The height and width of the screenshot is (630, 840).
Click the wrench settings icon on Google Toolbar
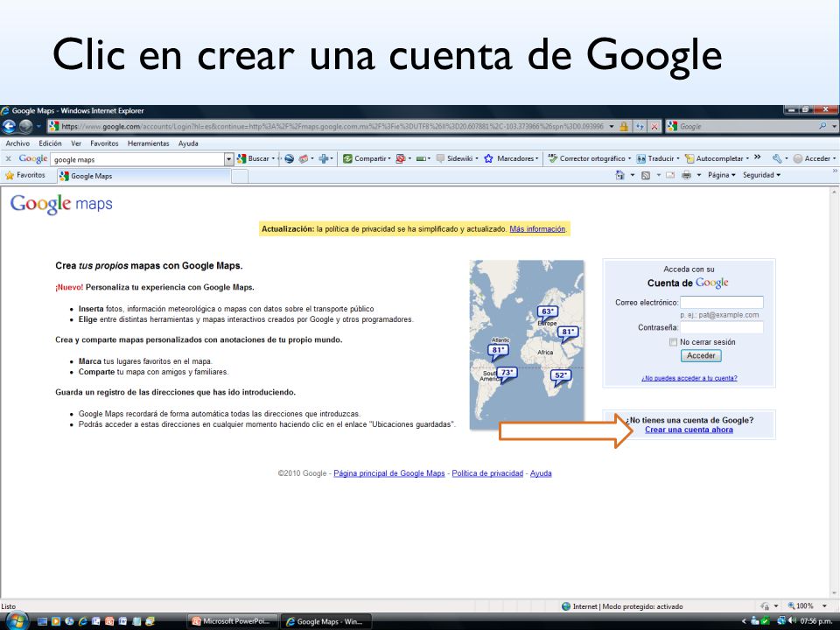777,158
